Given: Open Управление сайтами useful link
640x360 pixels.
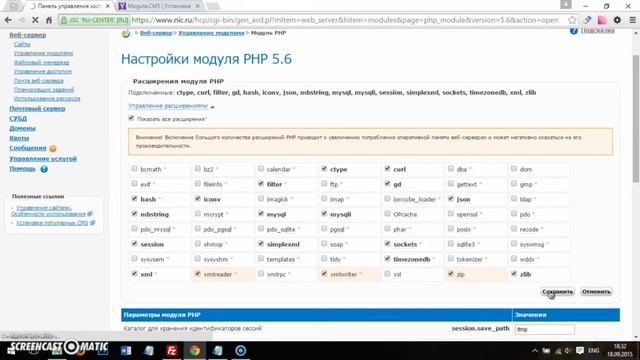Looking at the screenshot, I should click(x=48, y=211).
